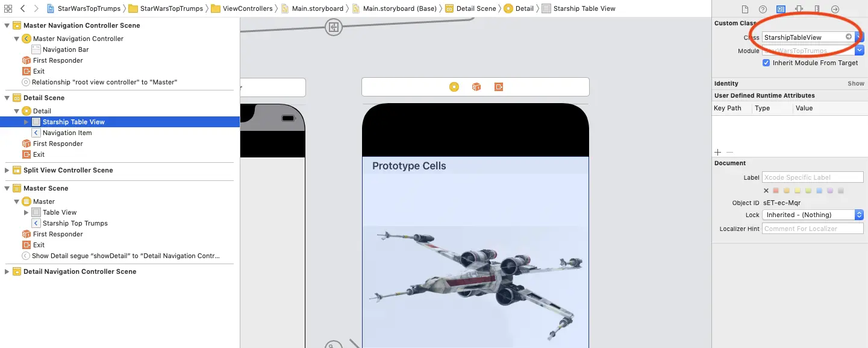Expand the Starship Table View row
Screen dimensions: 868x348
(x=27, y=122)
